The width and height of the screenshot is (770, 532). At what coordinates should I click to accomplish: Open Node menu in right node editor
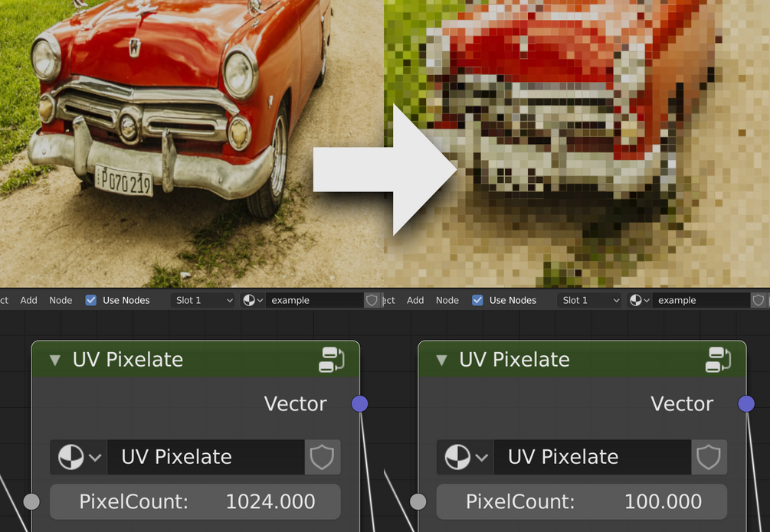(447, 300)
